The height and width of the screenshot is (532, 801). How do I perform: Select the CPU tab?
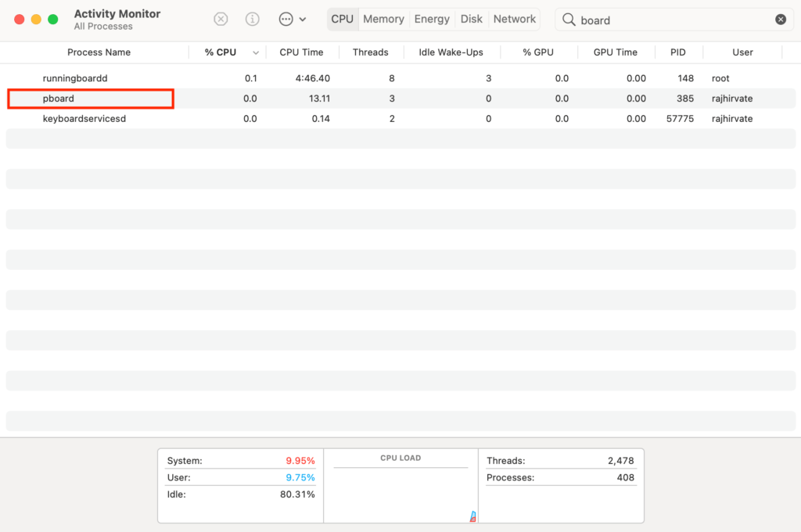tap(342, 19)
